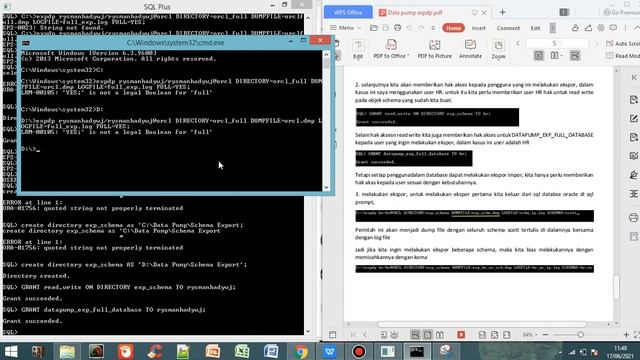Select the Home ribbon tab
640x360 pixels.
[x=453, y=28]
